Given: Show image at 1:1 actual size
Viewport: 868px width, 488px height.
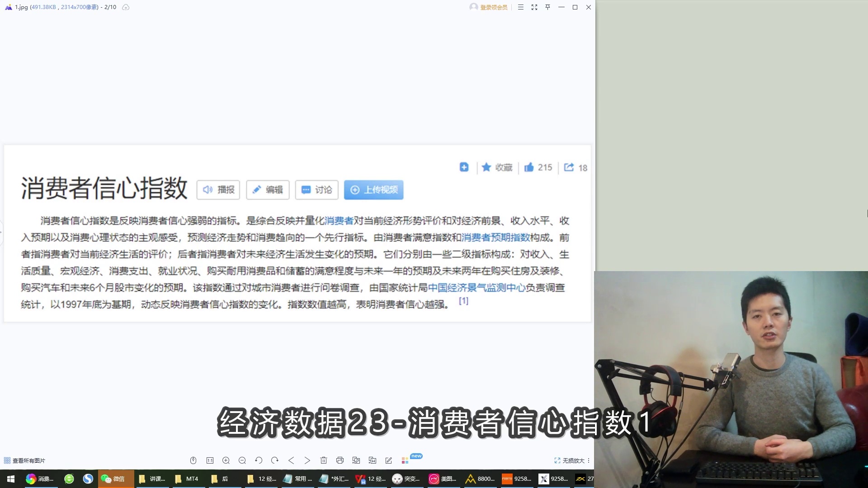Looking at the screenshot, I should 210,460.
